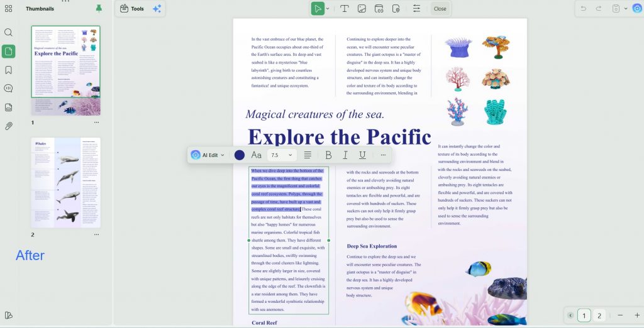
Task: Open the Tools menu button
Action: (132, 9)
